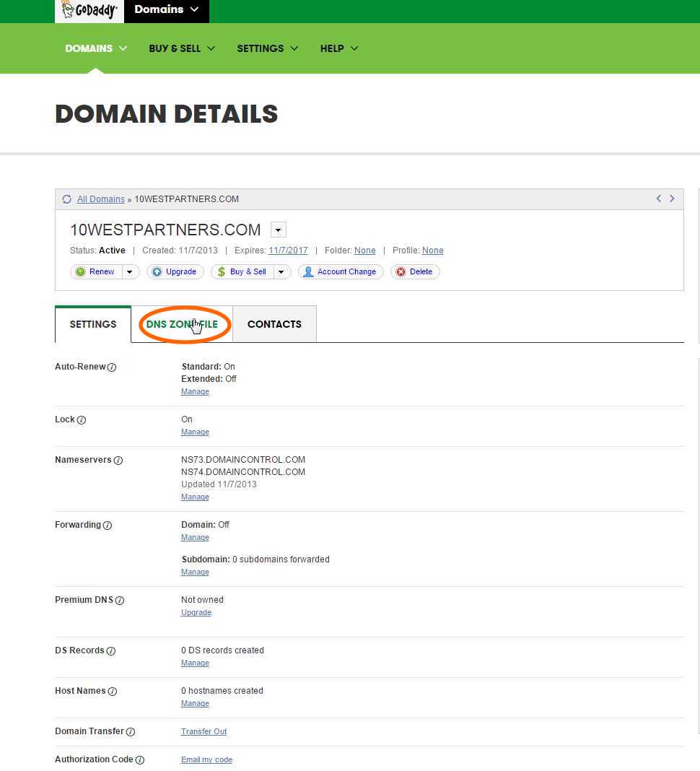Open dropdown next to 10WESTPARTNERS.COM title
The height and width of the screenshot is (771, 700).
click(278, 230)
